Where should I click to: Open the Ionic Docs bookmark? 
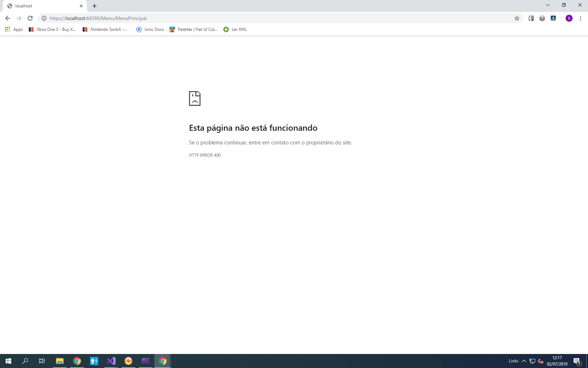[150, 29]
